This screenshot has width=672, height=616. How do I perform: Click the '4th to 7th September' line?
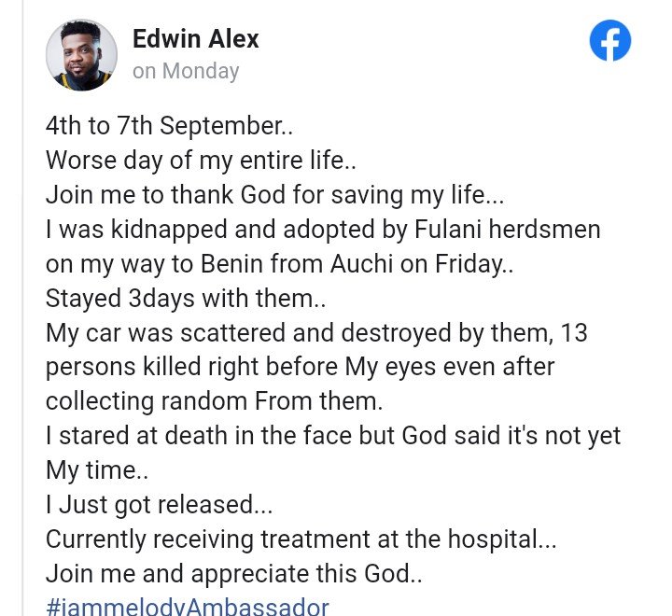coord(169,126)
